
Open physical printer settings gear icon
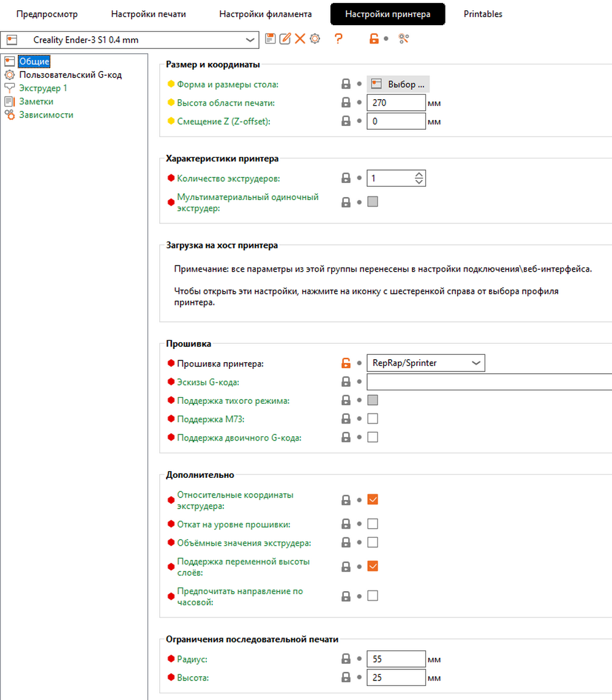[x=315, y=39]
